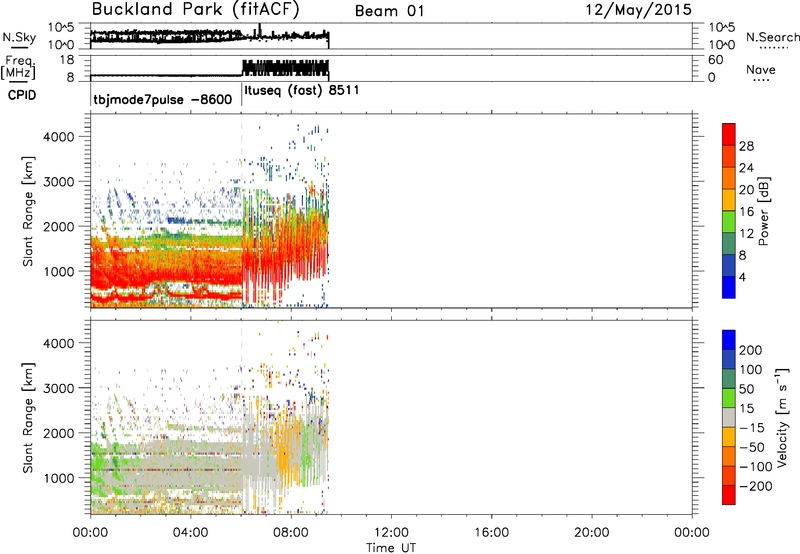
Task: Pick the green Velocity segment between 15 and 50
Action: 729,398
